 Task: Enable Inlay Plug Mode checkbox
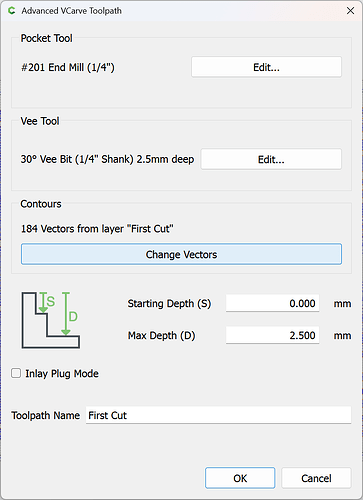(16, 373)
